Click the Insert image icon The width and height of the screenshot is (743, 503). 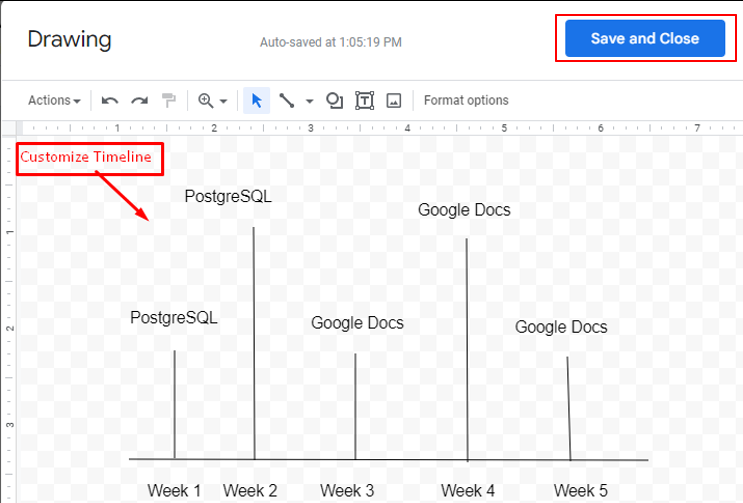pos(394,100)
